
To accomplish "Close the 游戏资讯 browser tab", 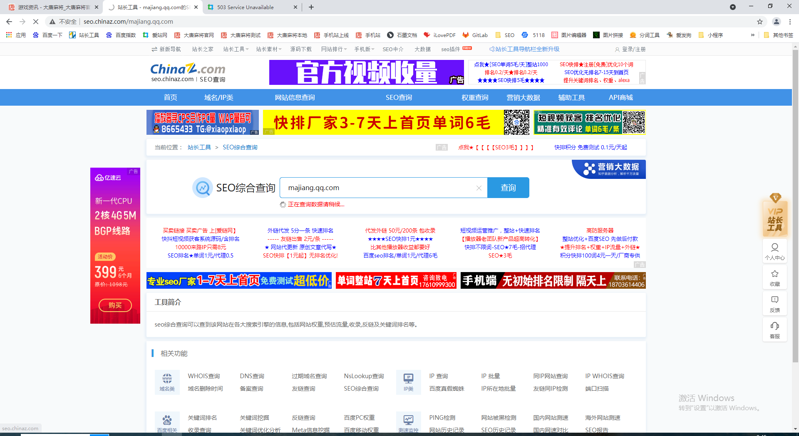I will (96, 7).
